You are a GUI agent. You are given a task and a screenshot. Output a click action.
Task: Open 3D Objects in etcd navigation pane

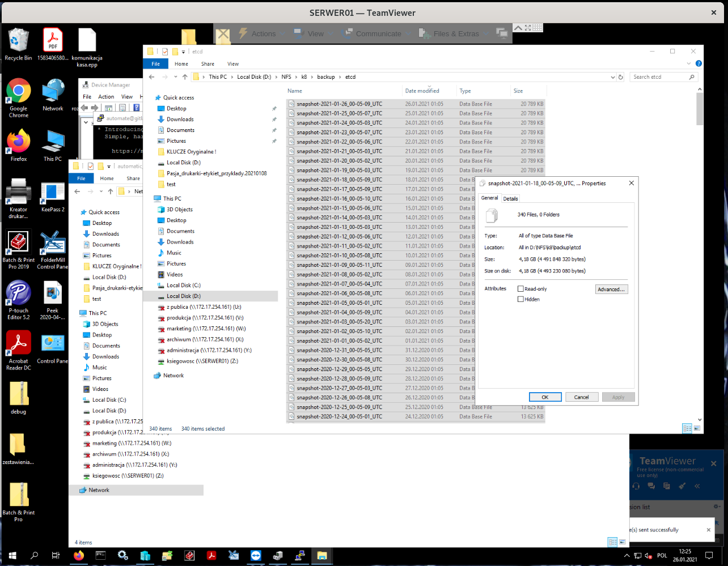pyautogui.click(x=179, y=210)
